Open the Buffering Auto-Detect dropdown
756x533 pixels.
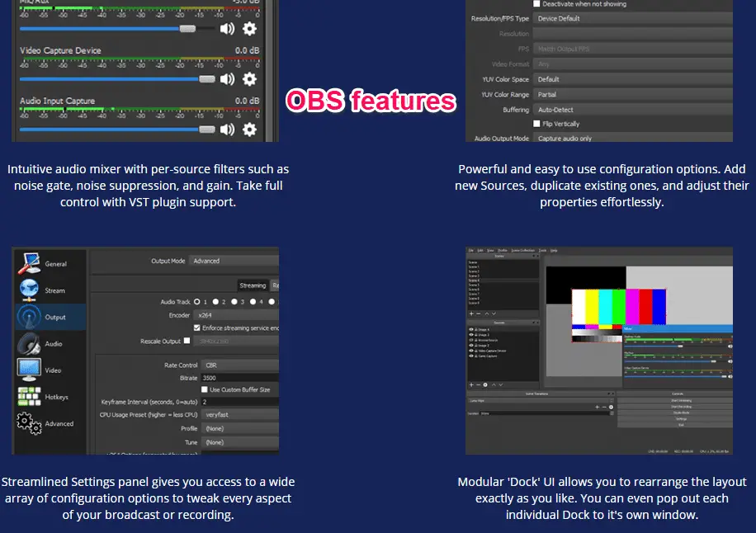click(633, 110)
